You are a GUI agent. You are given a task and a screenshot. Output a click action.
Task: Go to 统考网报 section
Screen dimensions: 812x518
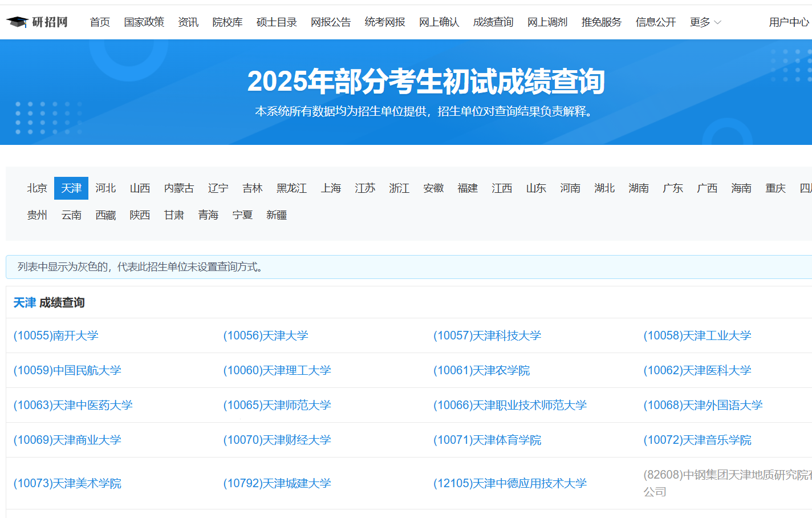click(x=385, y=22)
